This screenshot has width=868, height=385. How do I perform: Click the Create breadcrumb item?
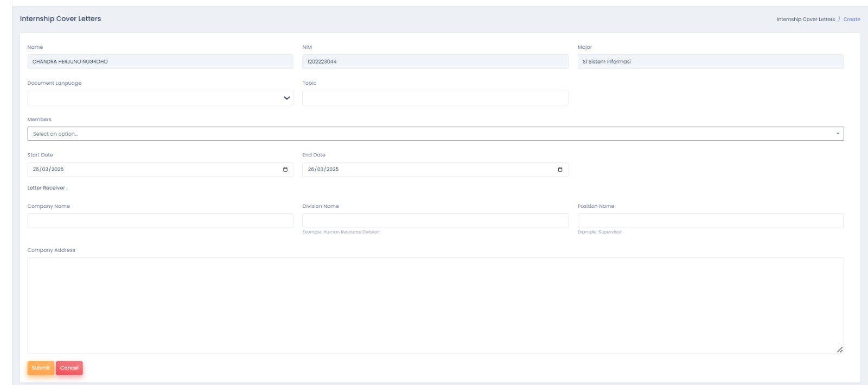click(x=851, y=20)
